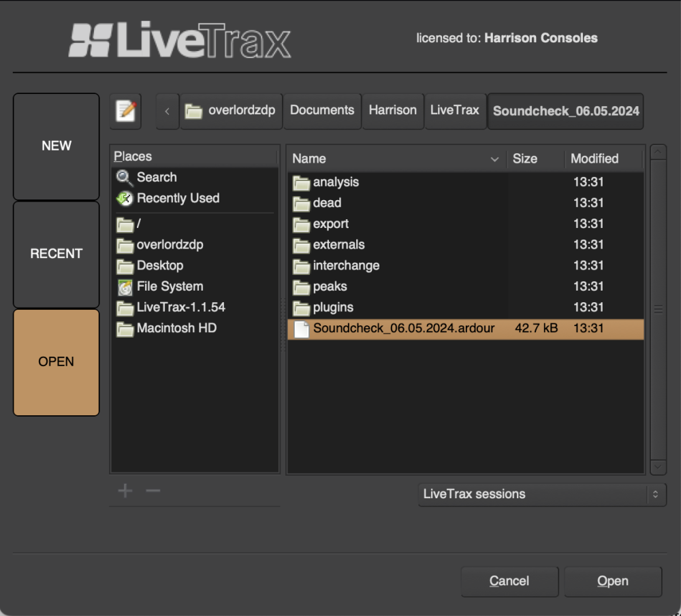
Task: Navigate back using the left chevron
Action: (166, 111)
